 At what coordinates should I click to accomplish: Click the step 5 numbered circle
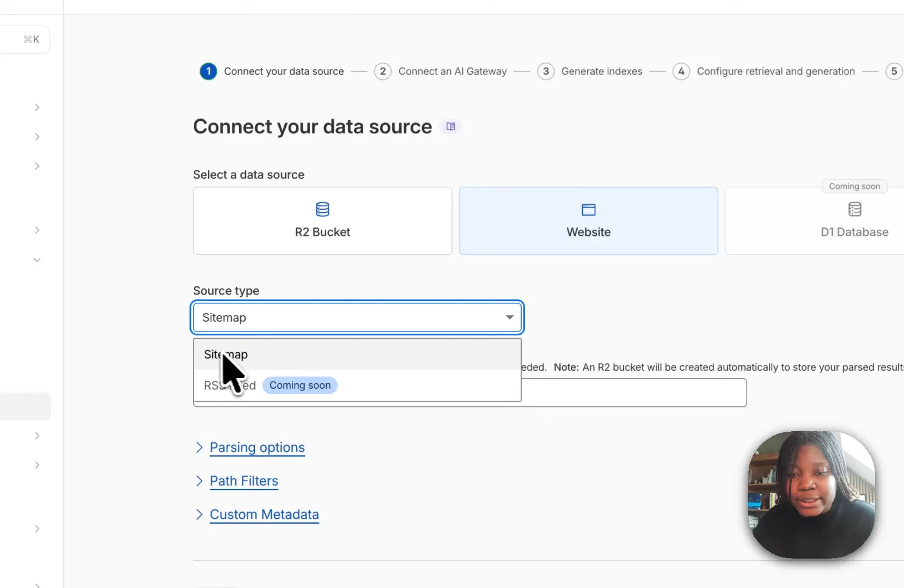click(894, 71)
